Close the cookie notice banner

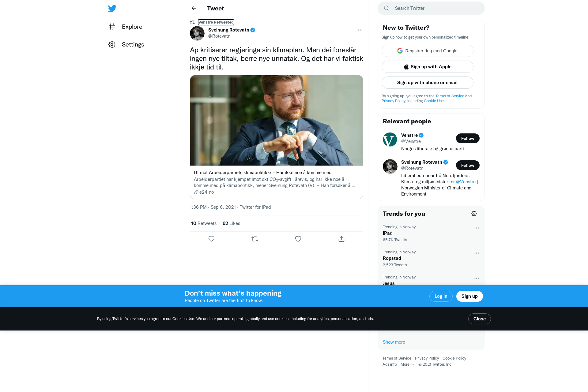click(x=479, y=319)
